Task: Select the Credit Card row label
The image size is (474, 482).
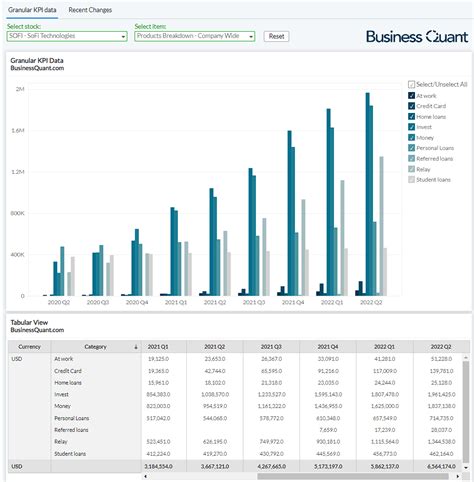Action: click(x=68, y=371)
